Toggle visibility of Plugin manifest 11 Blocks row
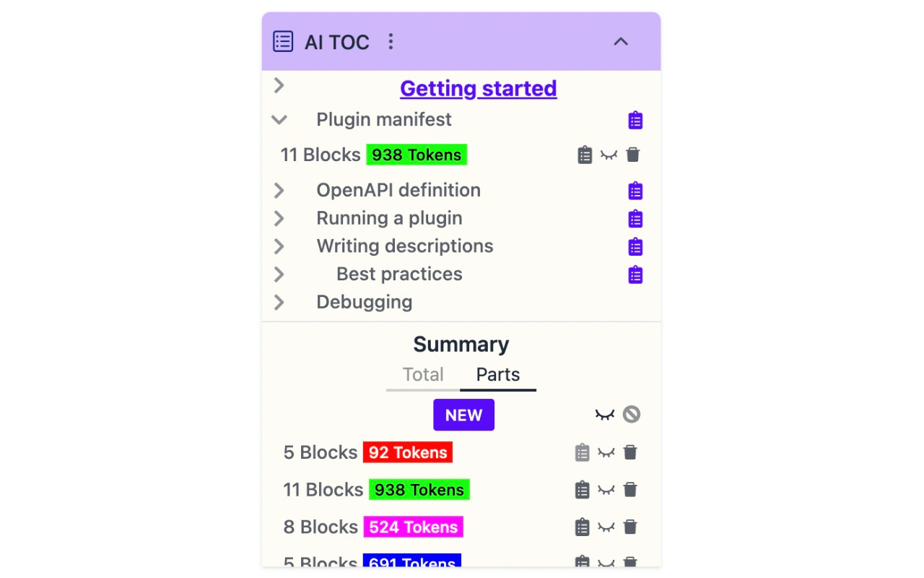The image size is (924, 578). click(x=609, y=155)
